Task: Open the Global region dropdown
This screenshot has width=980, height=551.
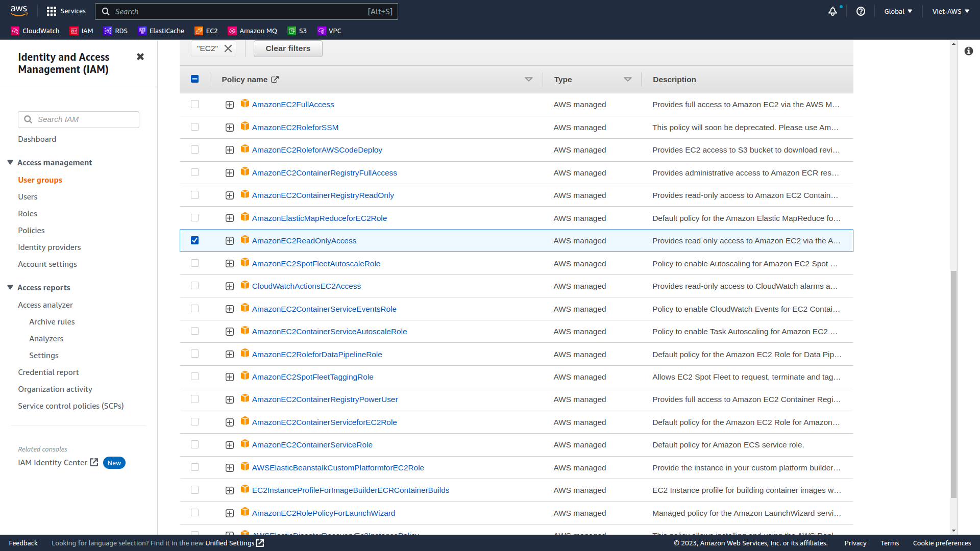Action: point(898,11)
